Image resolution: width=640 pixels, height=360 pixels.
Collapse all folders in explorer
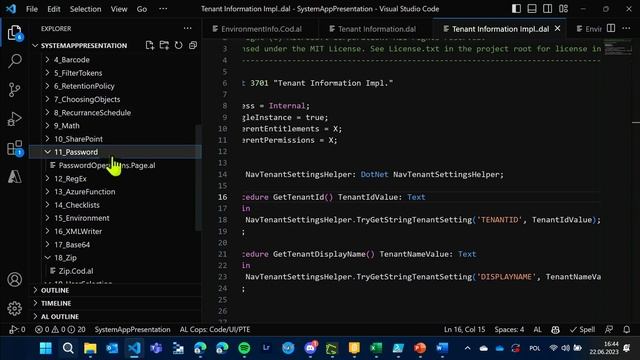193,45
